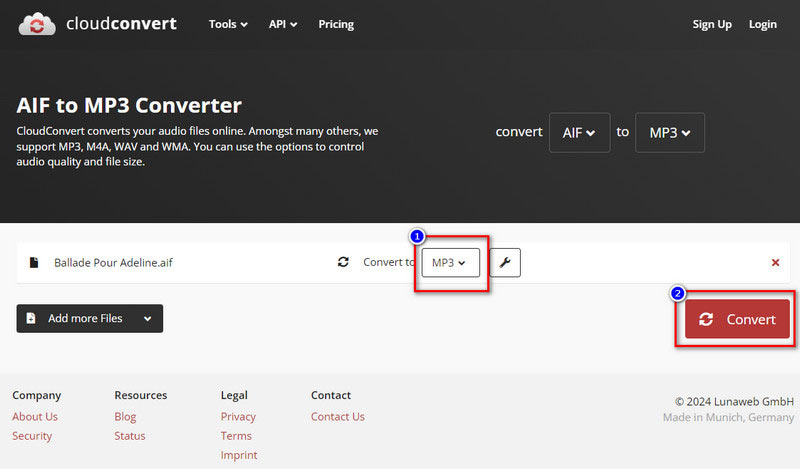Open the Status link
Screen dimensions: 800x469
pos(130,436)
